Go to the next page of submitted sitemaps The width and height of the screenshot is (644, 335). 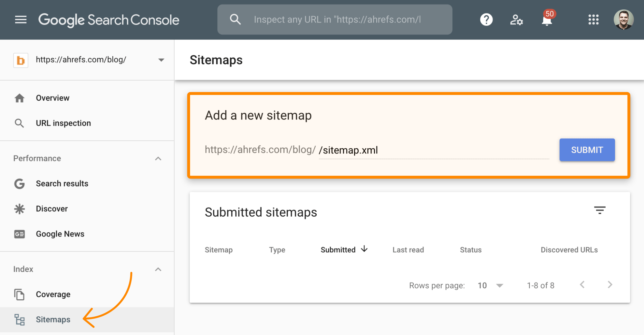tap(610, 284)
